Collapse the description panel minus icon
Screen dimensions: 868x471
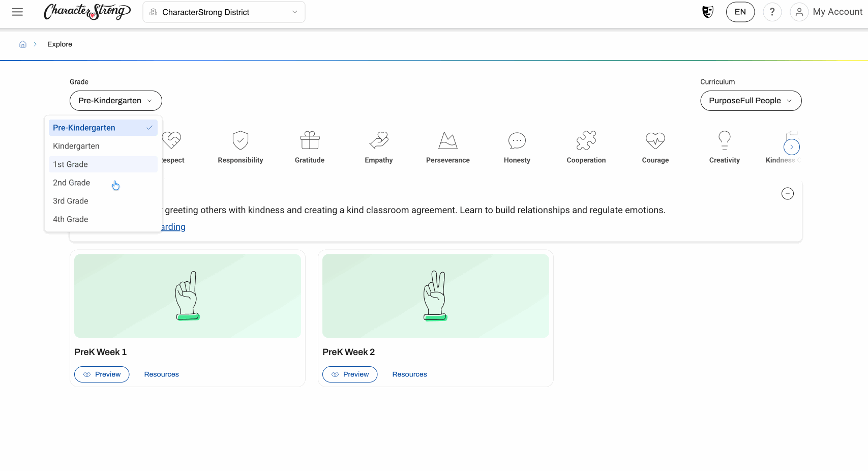pos(788,194)
